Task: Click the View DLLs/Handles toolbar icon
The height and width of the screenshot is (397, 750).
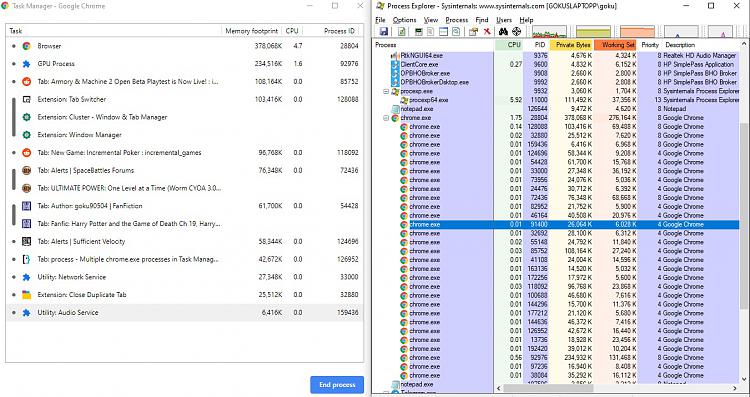Action: [x=456, y=32]
